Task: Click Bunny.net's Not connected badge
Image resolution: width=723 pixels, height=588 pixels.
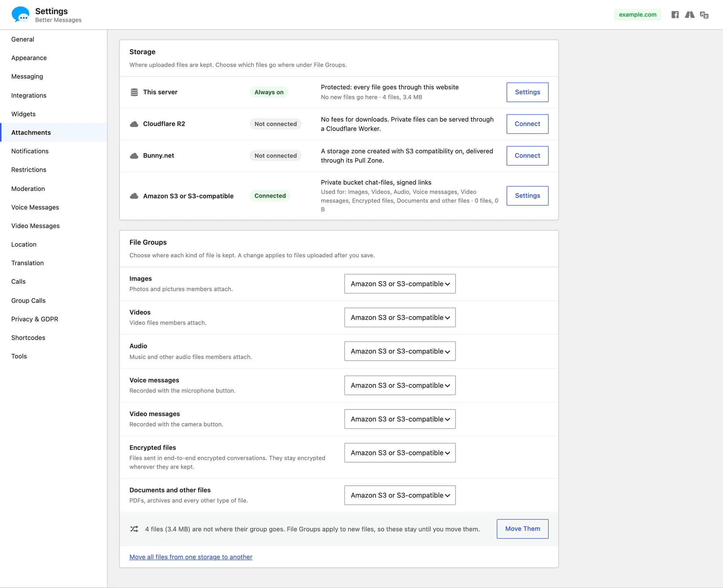Action: 275,156
